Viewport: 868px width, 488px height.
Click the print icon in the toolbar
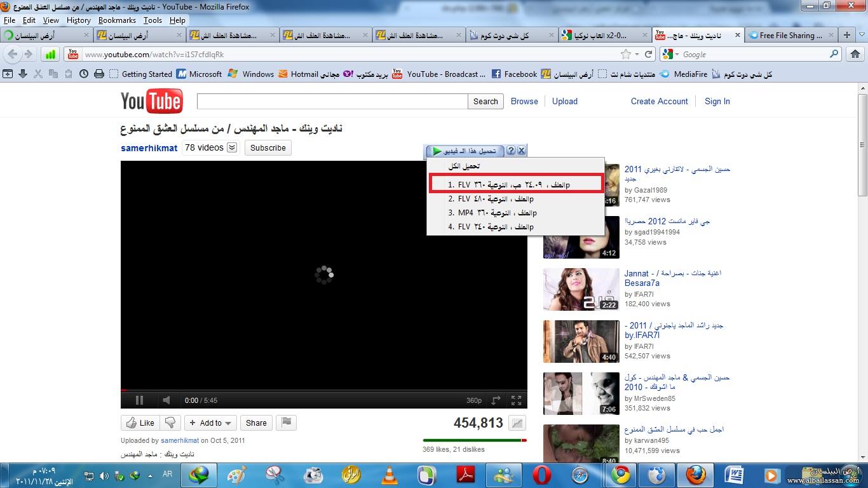click(99, 74)
